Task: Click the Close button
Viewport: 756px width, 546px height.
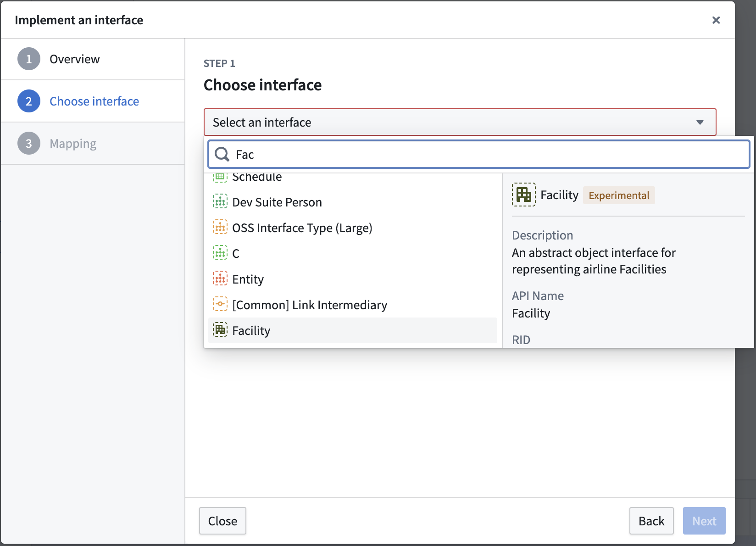Action: point(222,521)
